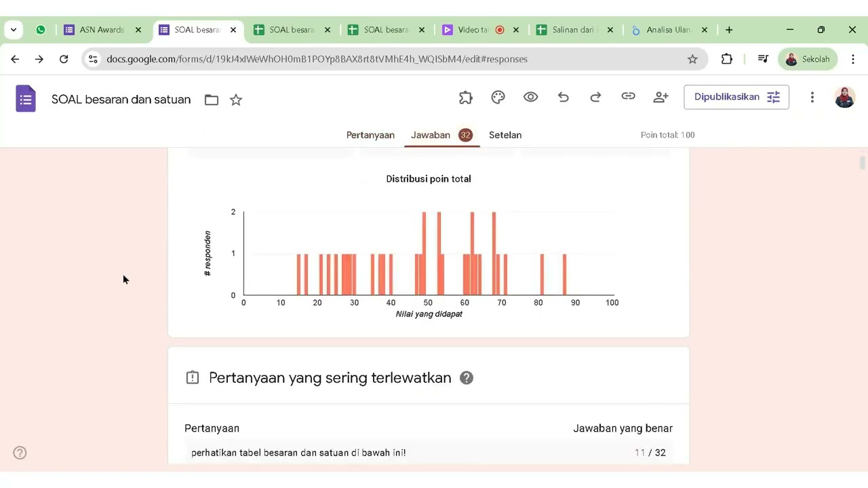Click the Distribusi poin total chart title

(x=429, y=179)
